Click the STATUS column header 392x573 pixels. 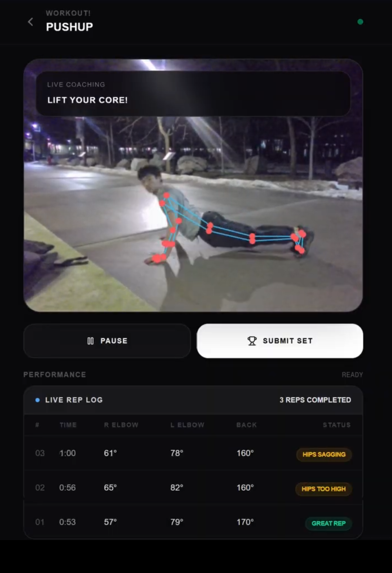tap(337, 425)
